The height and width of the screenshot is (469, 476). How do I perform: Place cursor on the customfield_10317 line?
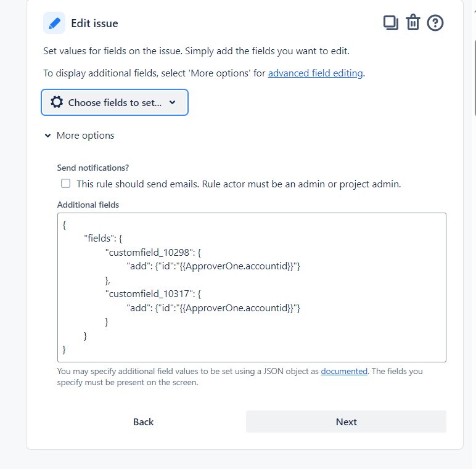[x=153, y=293]
